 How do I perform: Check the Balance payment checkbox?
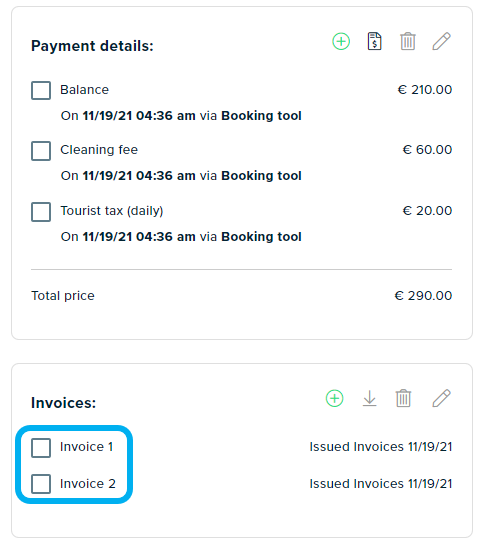[x=41, y=90]
